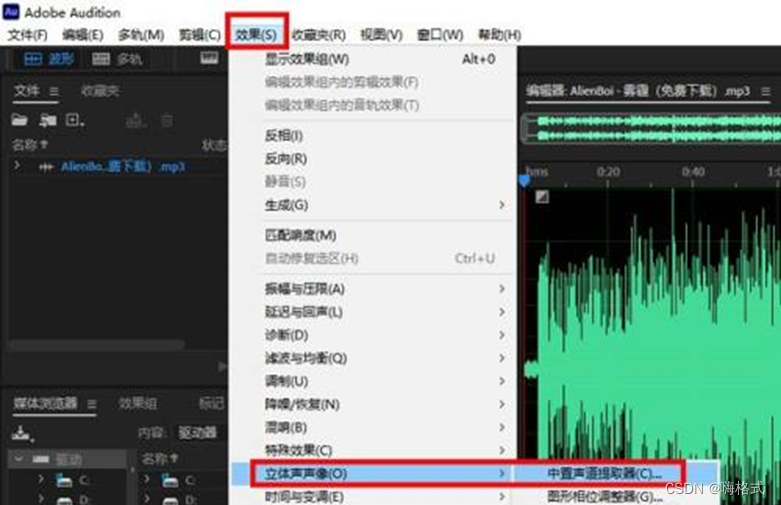Apply the 反相(I) effect
Image resolution: width=781 pixels, height=505 pixels.
[371, 136]
